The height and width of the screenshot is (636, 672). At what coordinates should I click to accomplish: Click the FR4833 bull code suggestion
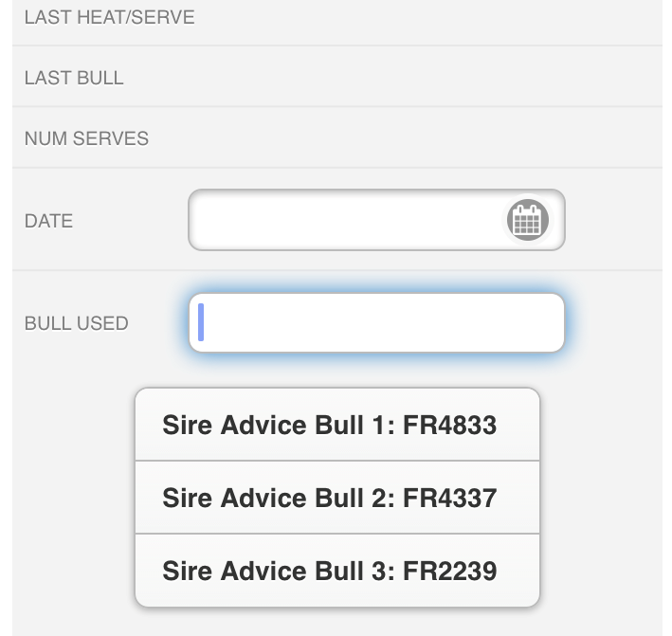tap(449, 425)
